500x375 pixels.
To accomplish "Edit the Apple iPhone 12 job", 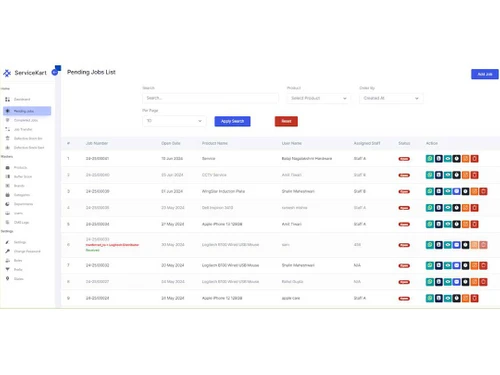I will pyautogui.click(x=465, y=298).
